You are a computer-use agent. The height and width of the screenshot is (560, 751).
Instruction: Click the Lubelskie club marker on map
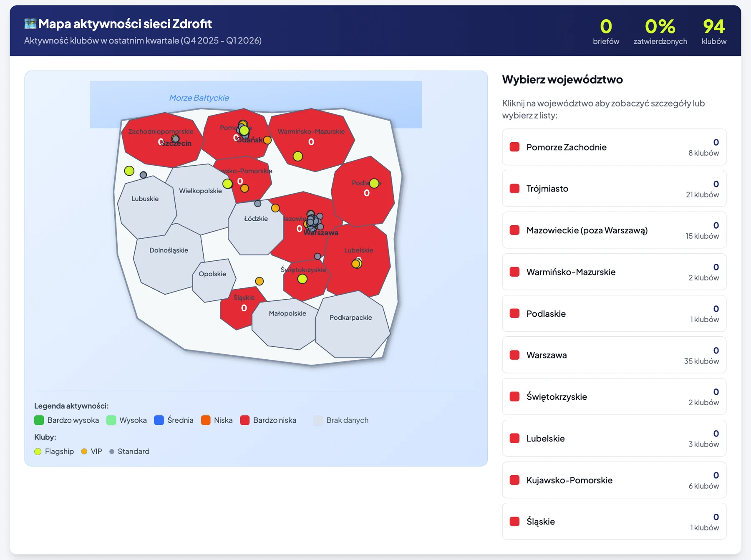(356, 263)
